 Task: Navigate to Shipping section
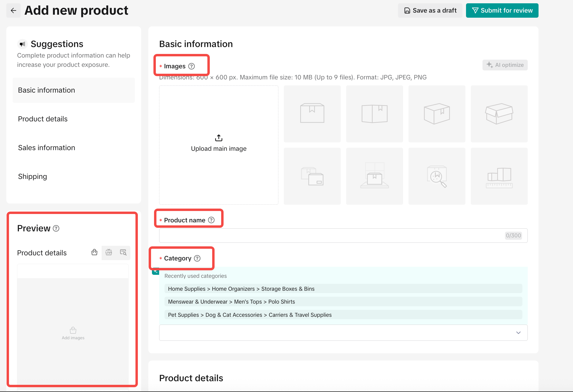point(32,177)
